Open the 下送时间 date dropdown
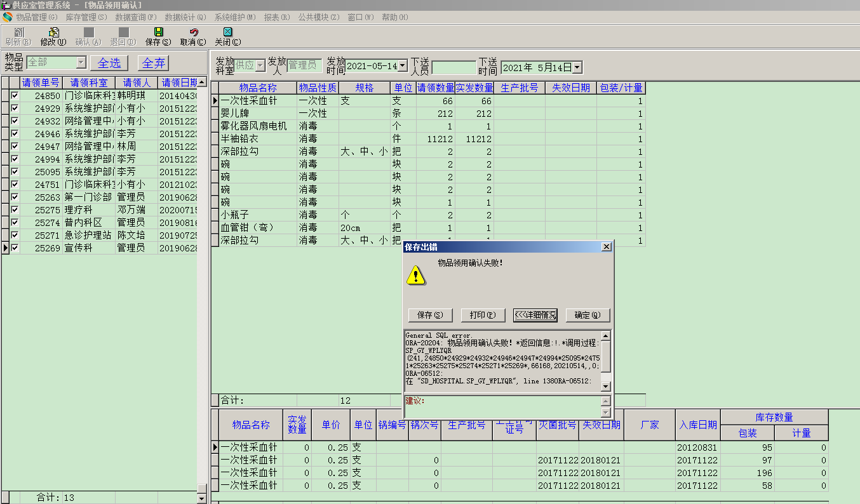This screenshot has height=504, width=860. [x=577, y=67]
